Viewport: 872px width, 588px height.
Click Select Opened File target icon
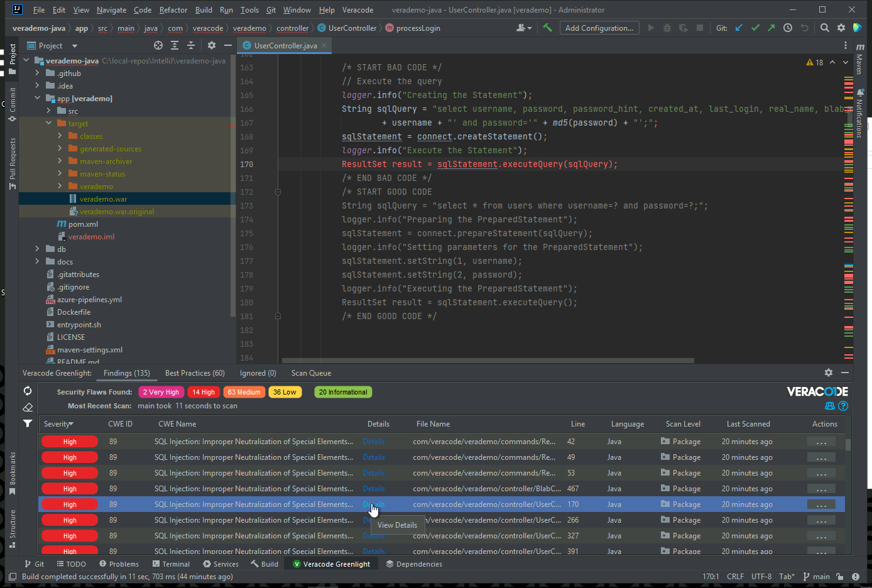click(x=158, y=45)
